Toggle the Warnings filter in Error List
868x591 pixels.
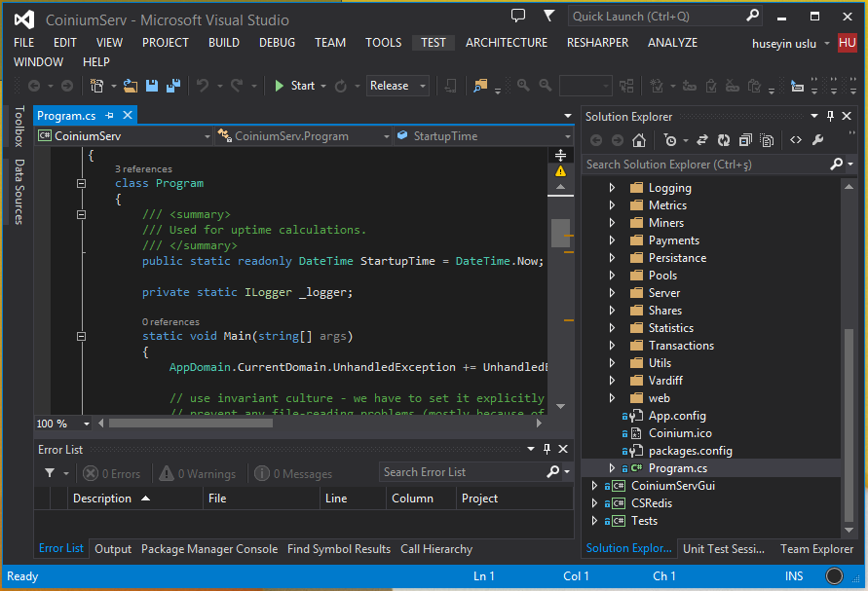click(197, 473)
